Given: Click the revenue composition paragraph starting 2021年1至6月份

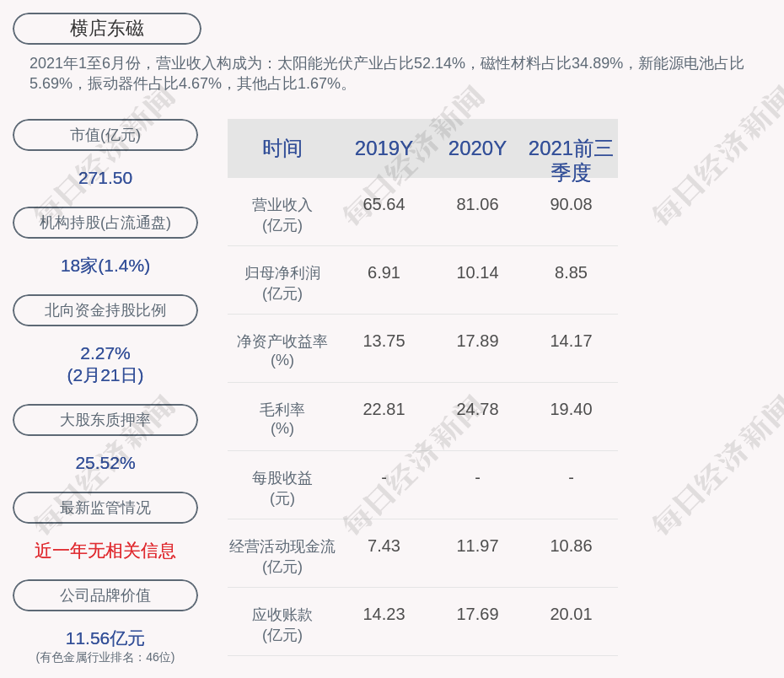Looking at the screenshot, I should 386,73.
